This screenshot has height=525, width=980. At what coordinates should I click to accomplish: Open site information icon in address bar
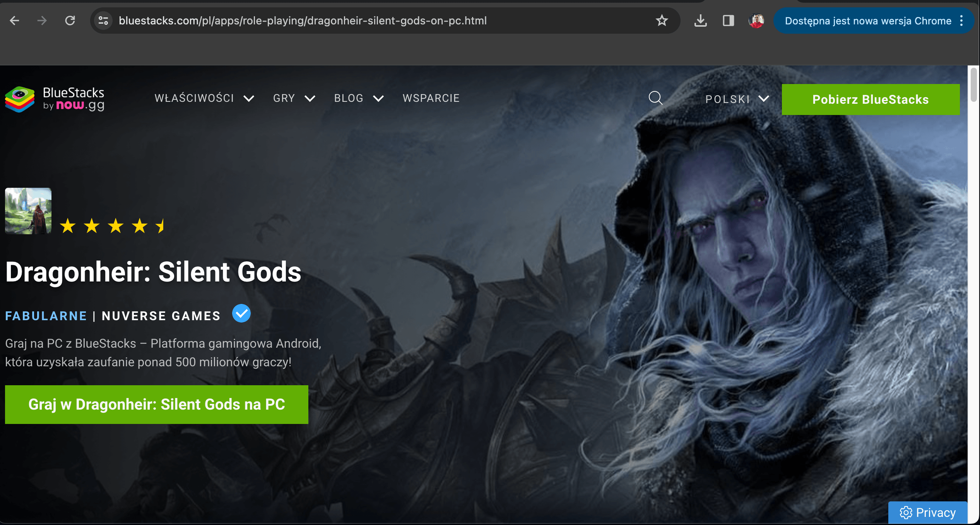[103, 21]
